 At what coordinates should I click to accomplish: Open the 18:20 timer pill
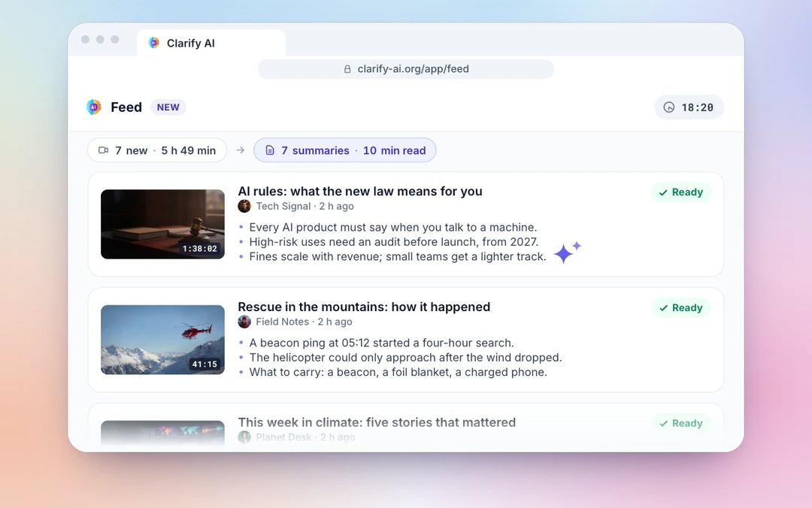click(x=689, y=107)
